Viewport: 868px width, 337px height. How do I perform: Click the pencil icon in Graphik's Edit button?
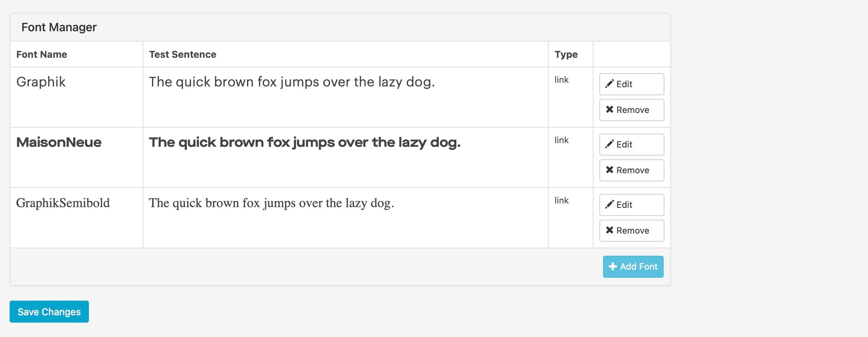[x=609, y=84]
